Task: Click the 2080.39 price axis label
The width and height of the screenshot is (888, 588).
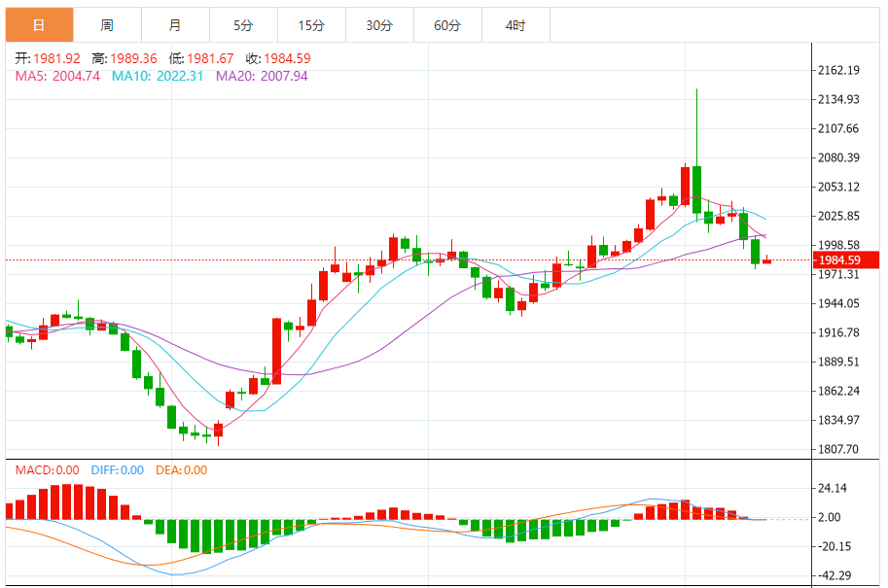Action: click(838, 157)
